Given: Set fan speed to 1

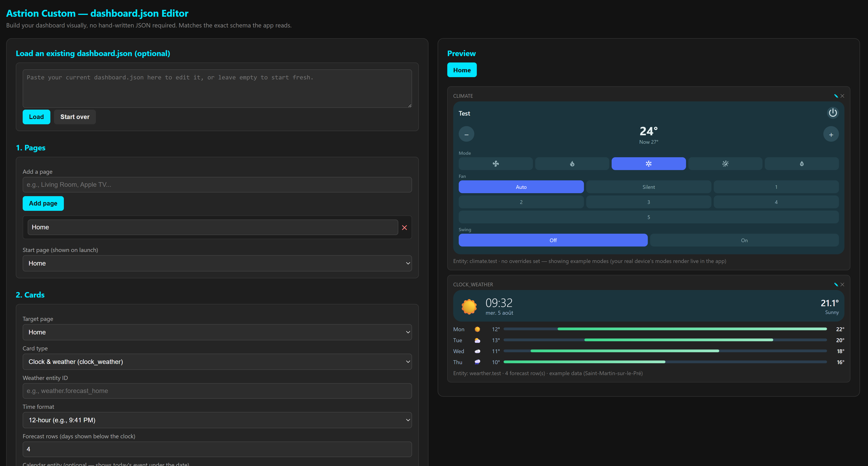Looking at the screenshot, I should pyautogui.click(x=776, y=187).
